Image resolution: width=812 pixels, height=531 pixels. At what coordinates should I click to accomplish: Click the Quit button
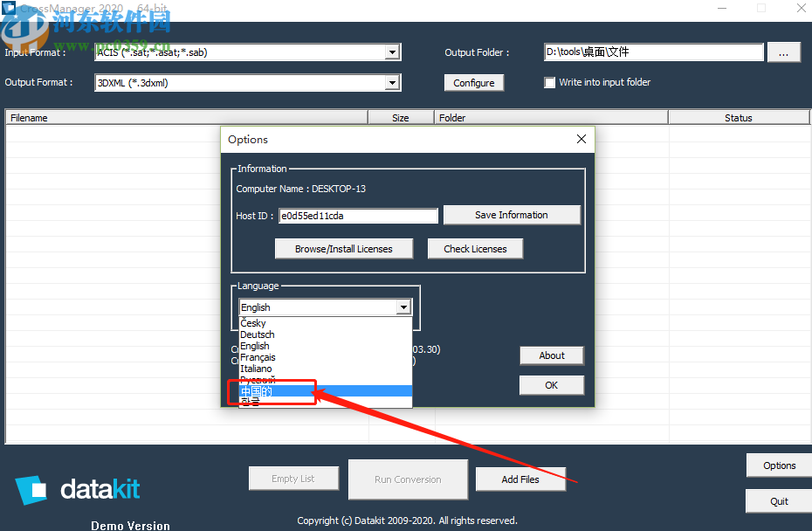click(x=779, y=501)
